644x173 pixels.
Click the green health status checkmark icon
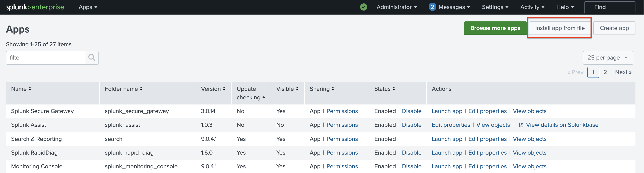363,7
